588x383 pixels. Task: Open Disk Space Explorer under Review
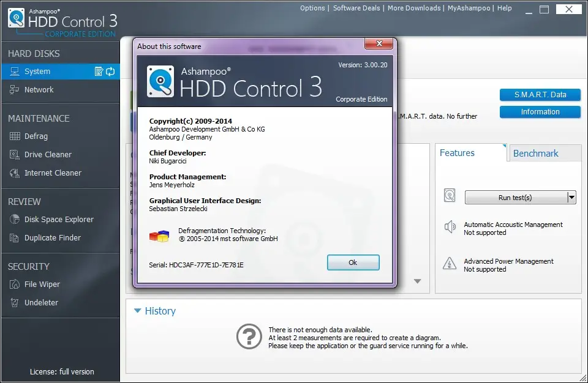tap(61, 219)
